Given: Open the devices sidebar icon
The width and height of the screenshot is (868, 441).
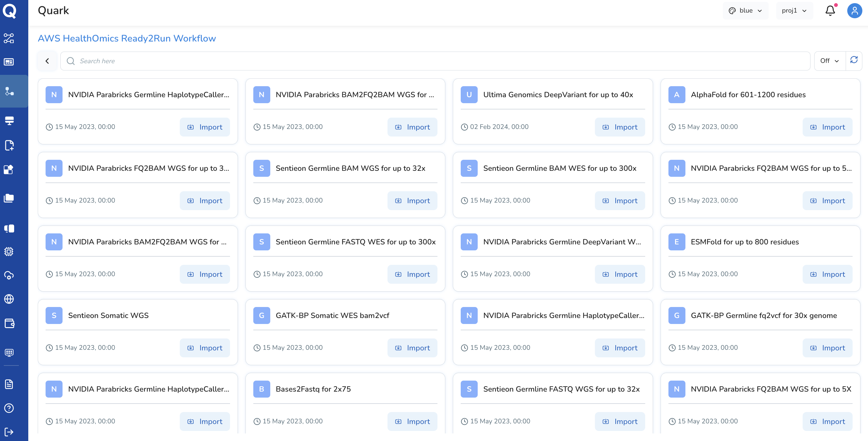Looking at the screenshot, I should point(9,229).
